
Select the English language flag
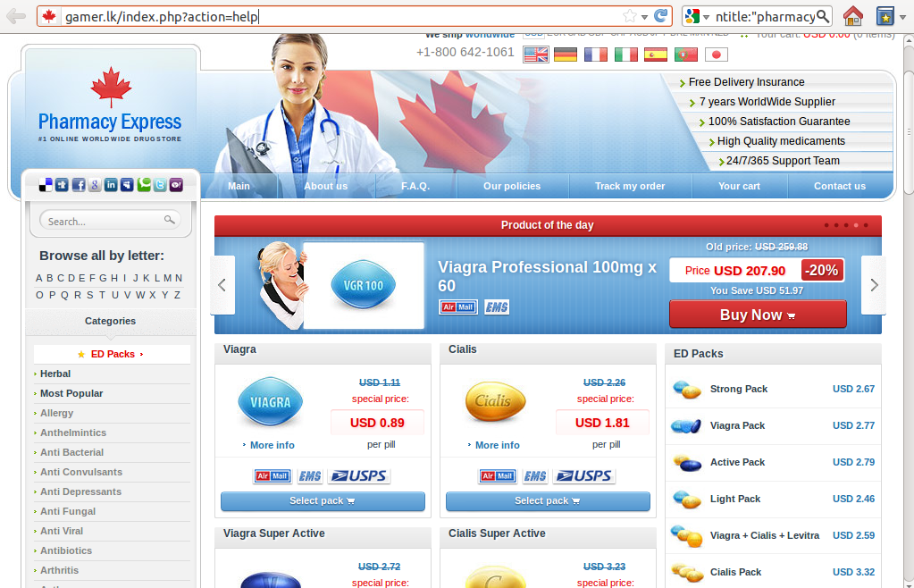pyautogui.click(x=536, y=55)
